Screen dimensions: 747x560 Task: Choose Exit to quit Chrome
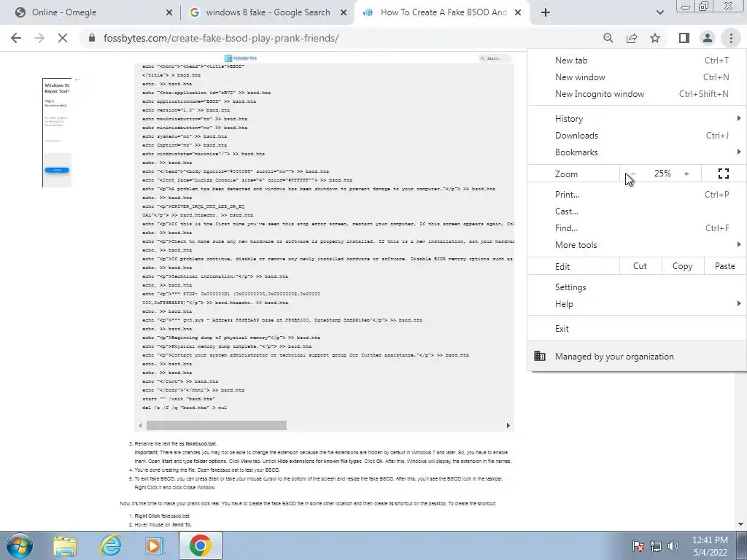(637, 329)
